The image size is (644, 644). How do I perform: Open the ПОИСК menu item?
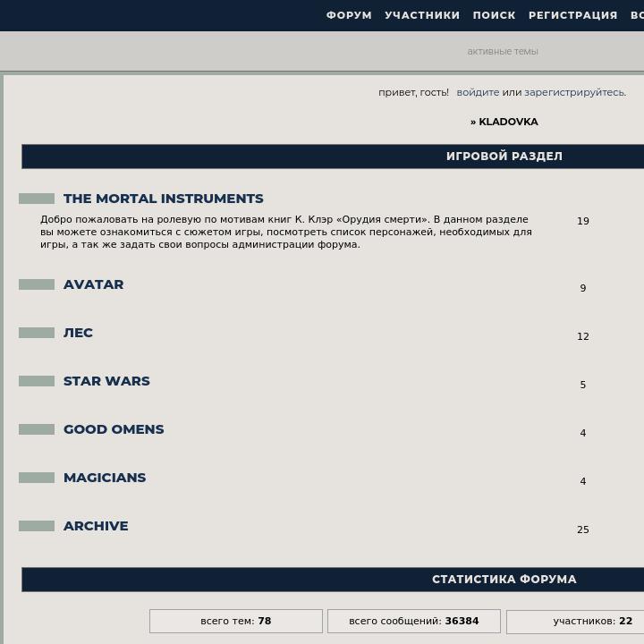(494, 15)
